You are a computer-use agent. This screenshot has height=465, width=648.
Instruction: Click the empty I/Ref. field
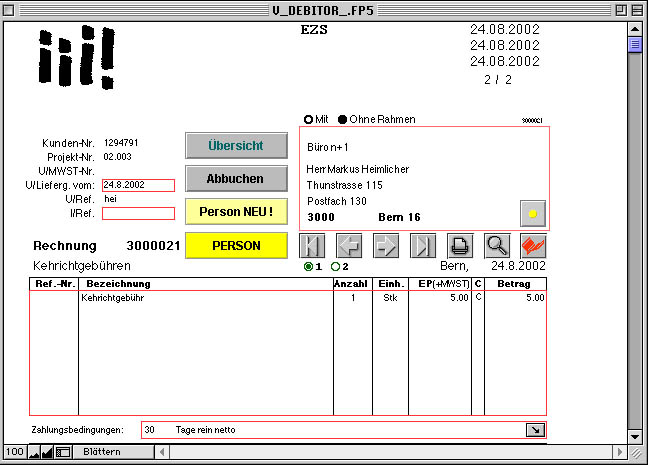[x=138, y=213]
